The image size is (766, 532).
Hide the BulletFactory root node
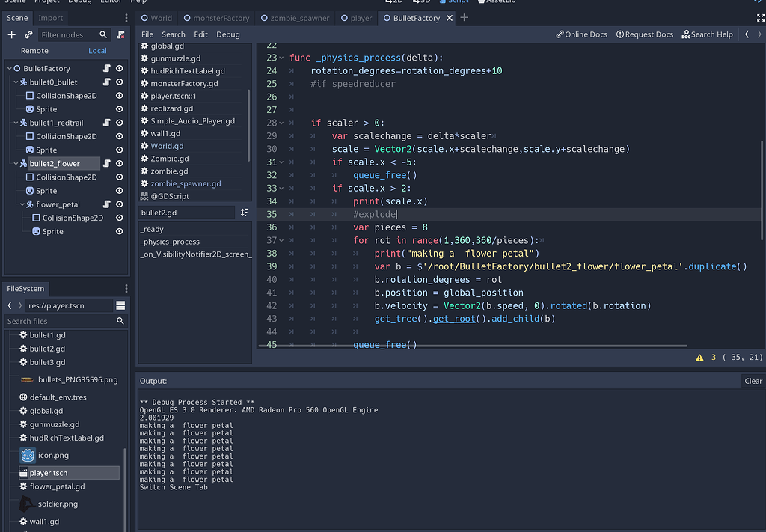coord(120,69)
